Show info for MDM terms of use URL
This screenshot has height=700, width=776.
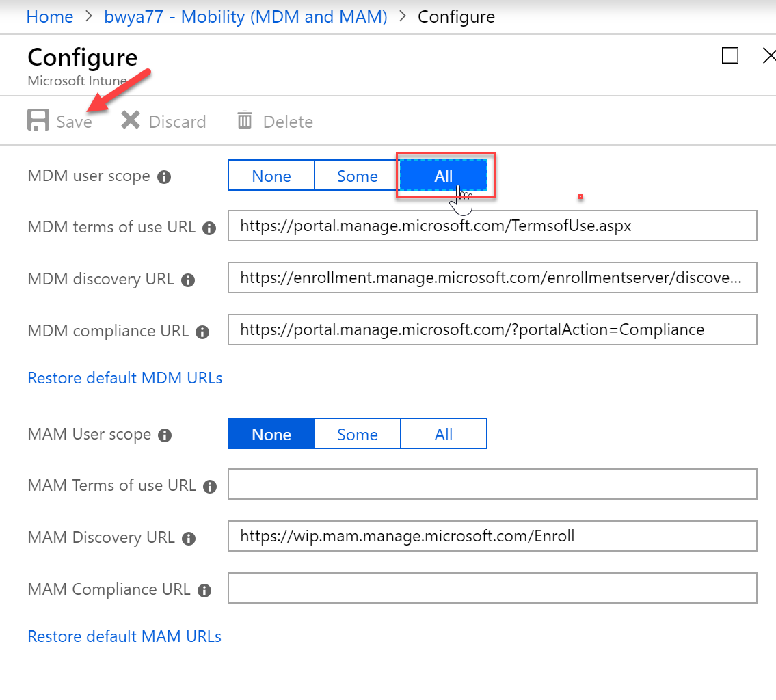tap(209, 228)
